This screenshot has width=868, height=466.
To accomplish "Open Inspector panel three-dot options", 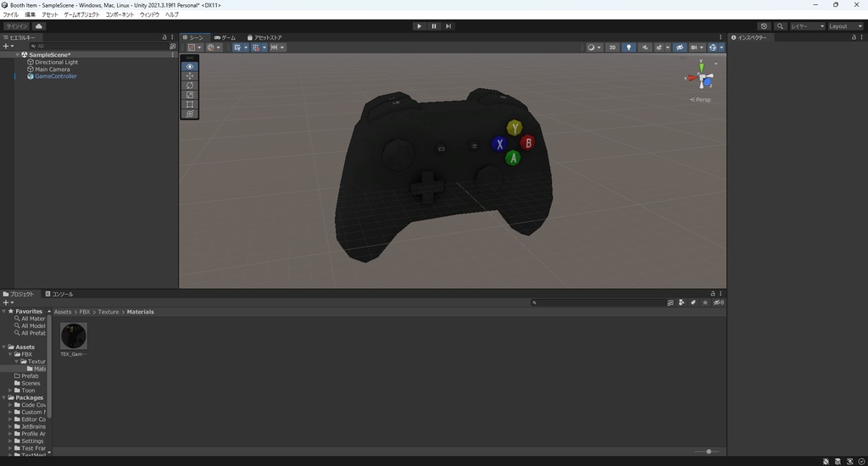I will pyautogui.click(x=862, y=37).
